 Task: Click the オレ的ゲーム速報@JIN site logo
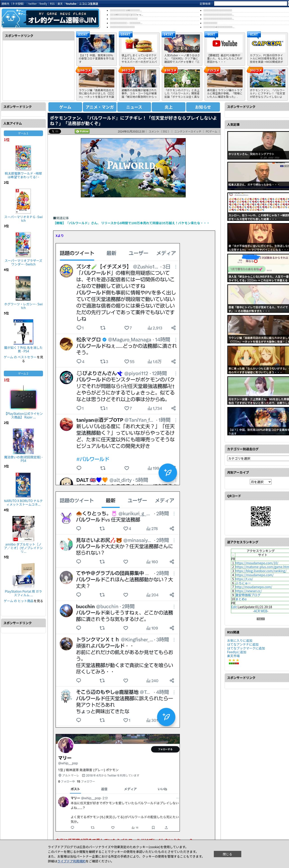pos(50,18)
